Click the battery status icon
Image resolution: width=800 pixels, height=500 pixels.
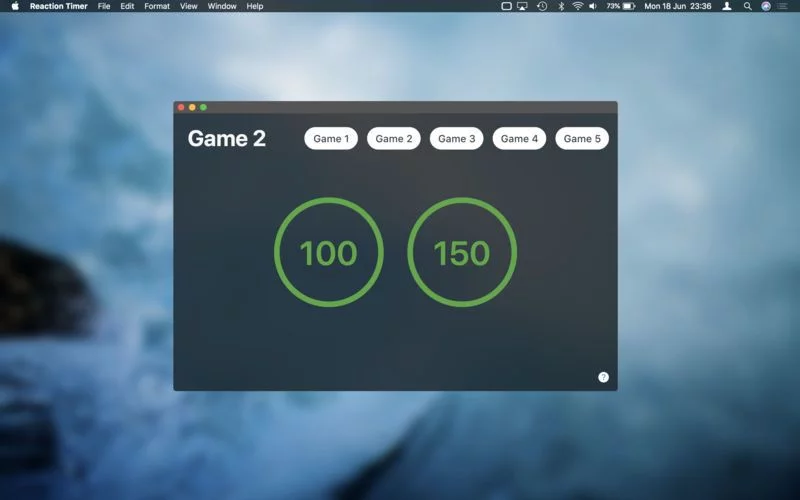[x=629, y=6]
